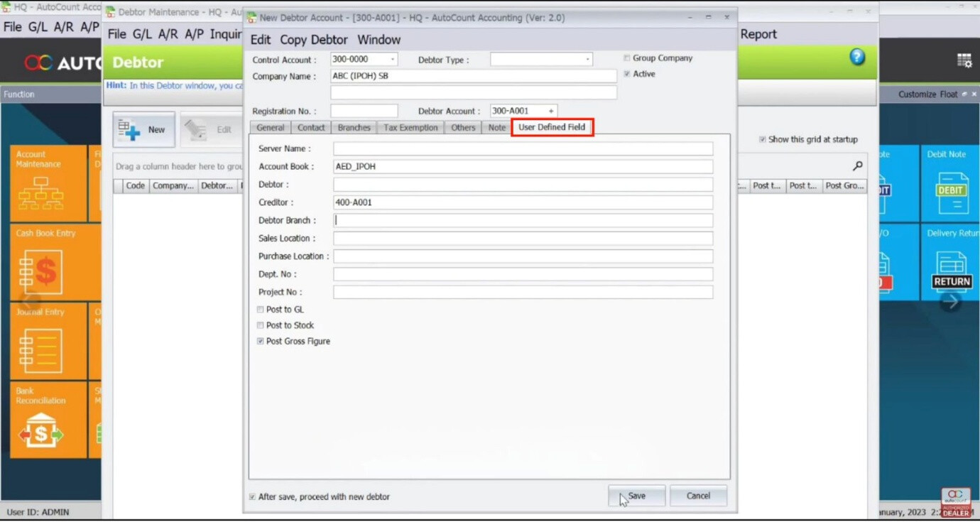980x522 pixels.
Task: Toggle the Active checkbox
Action: (x=626, y=74)
